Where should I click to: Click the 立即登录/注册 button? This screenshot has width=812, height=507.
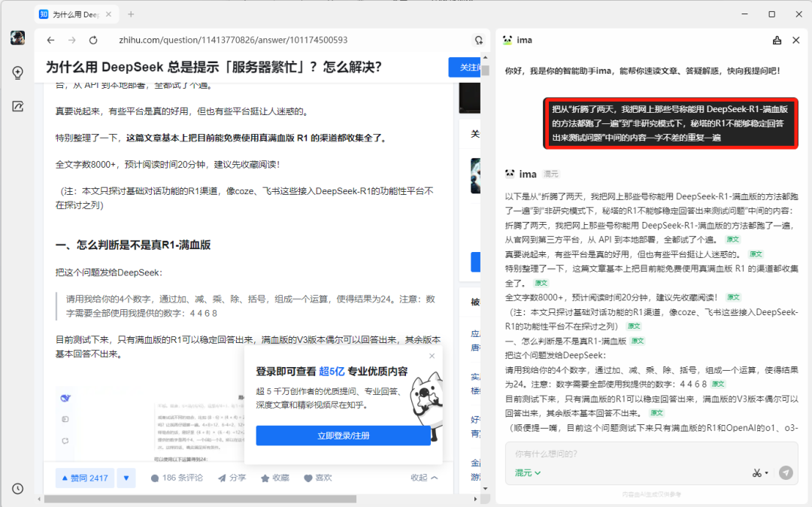(x=344, y=436)
